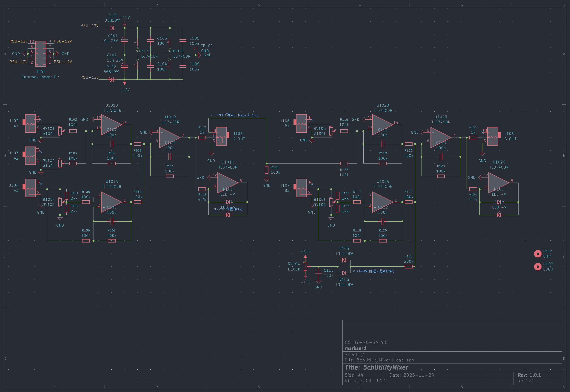Select the J108 B OUT jack symbol
The image size is (570, 392).
pos(492,136)
